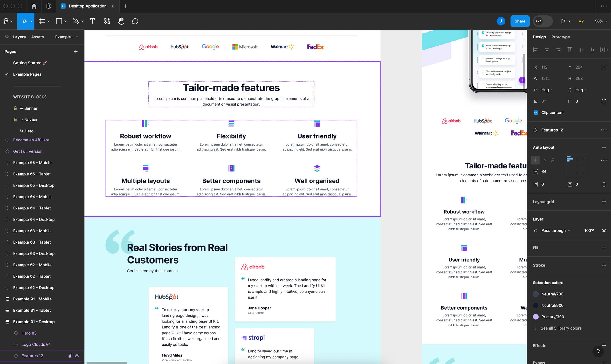Screen dimensions: 611x364
Task: Hide the Features 12 layer
Action: click(77, 356)
